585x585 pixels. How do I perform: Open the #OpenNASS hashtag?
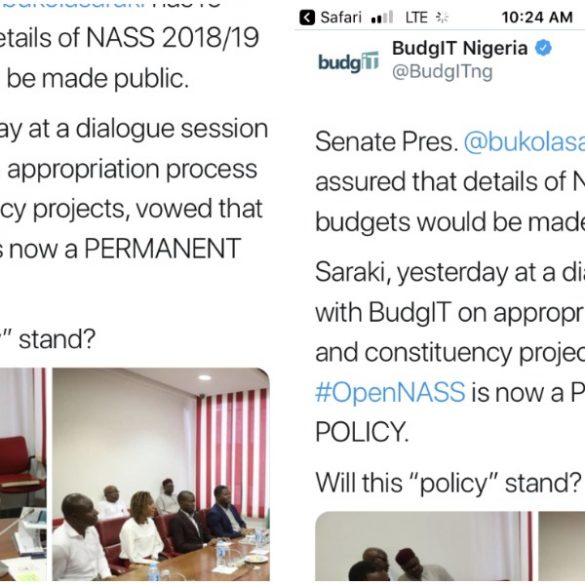coord(390,392)
